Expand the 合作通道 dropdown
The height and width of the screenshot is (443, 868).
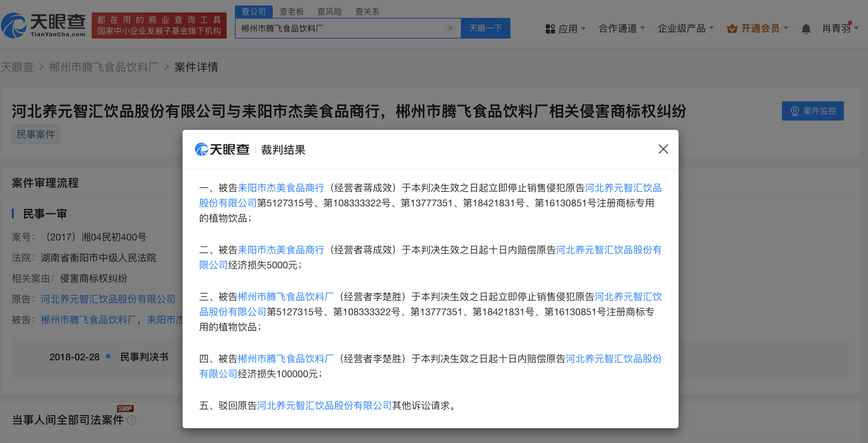pos(642,28)
